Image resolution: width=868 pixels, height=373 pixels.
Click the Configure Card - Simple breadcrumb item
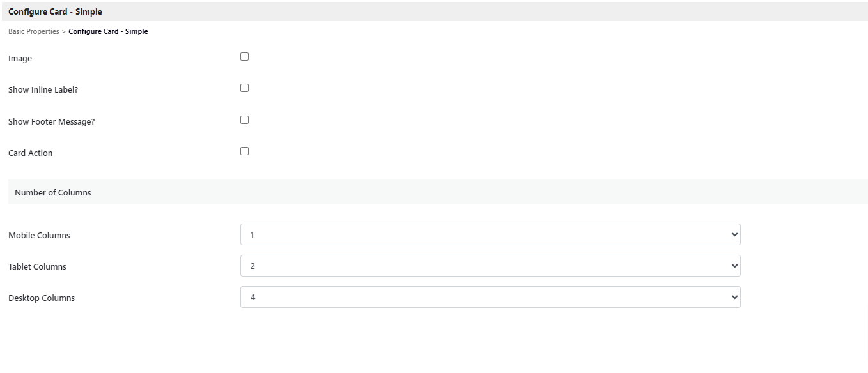108,31
